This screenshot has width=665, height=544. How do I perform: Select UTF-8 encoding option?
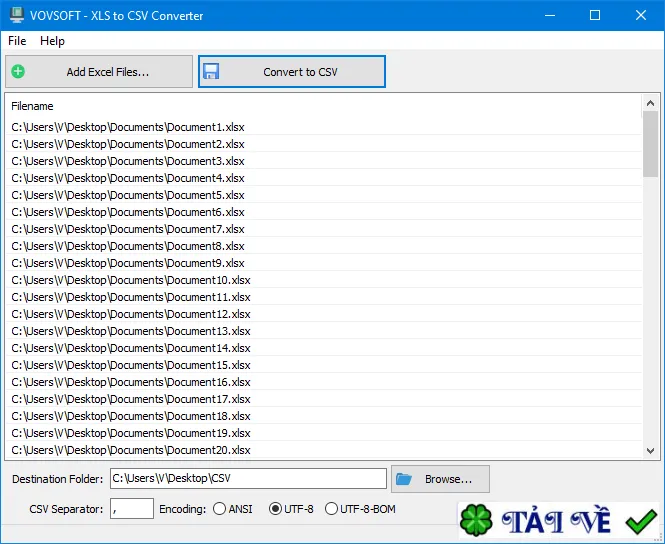[275, 509]
